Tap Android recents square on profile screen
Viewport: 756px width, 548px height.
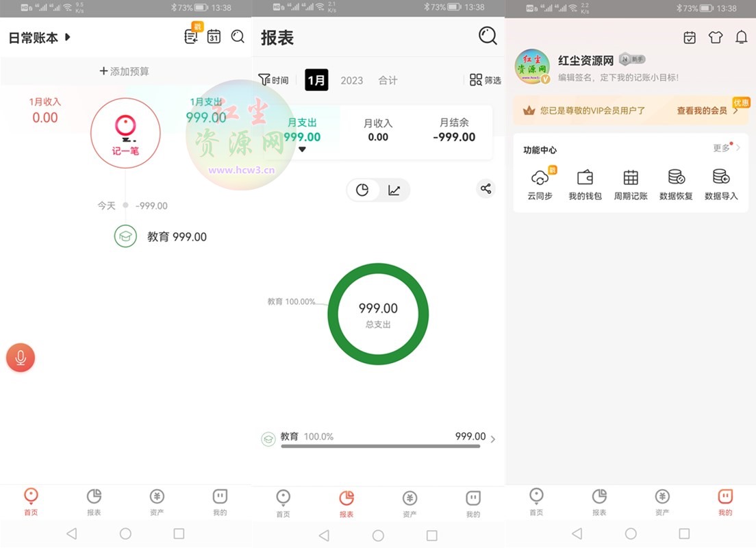(684, 534)
